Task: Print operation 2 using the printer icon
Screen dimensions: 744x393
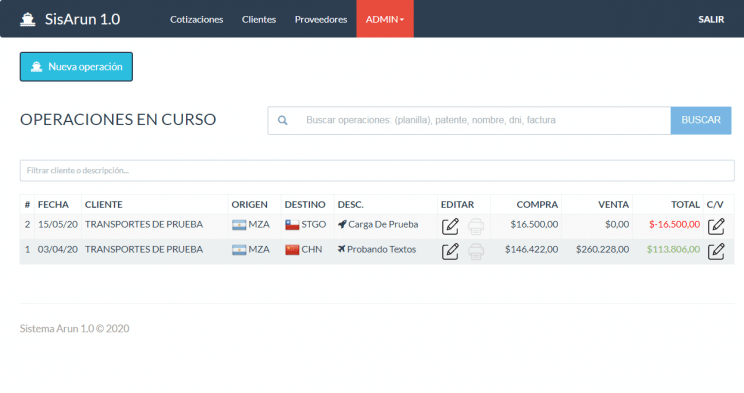Action: [476, 226]
